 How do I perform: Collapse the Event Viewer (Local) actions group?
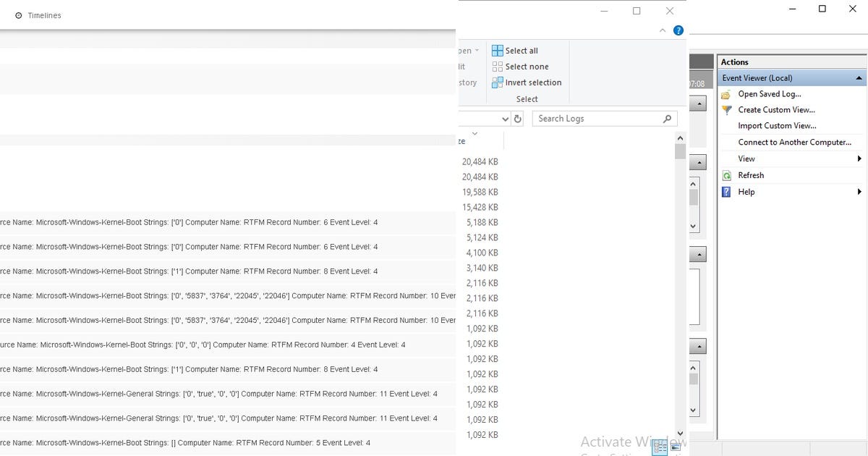(859, 78)
